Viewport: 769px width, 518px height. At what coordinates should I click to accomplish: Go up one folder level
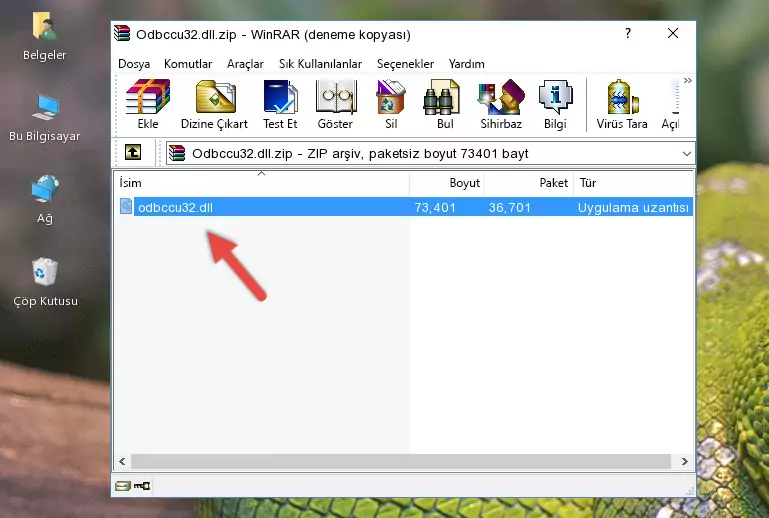(x=133, y=153)
